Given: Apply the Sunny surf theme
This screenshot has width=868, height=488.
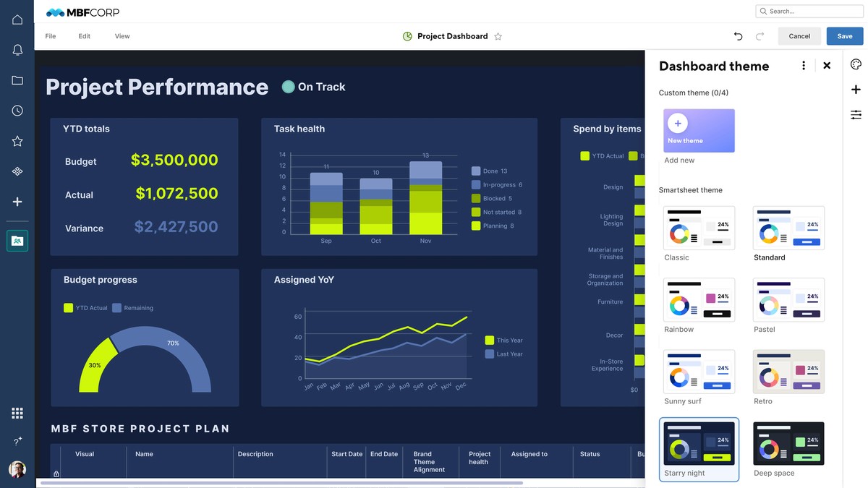Looking at the screenshot, I should [x=699, y=372].
